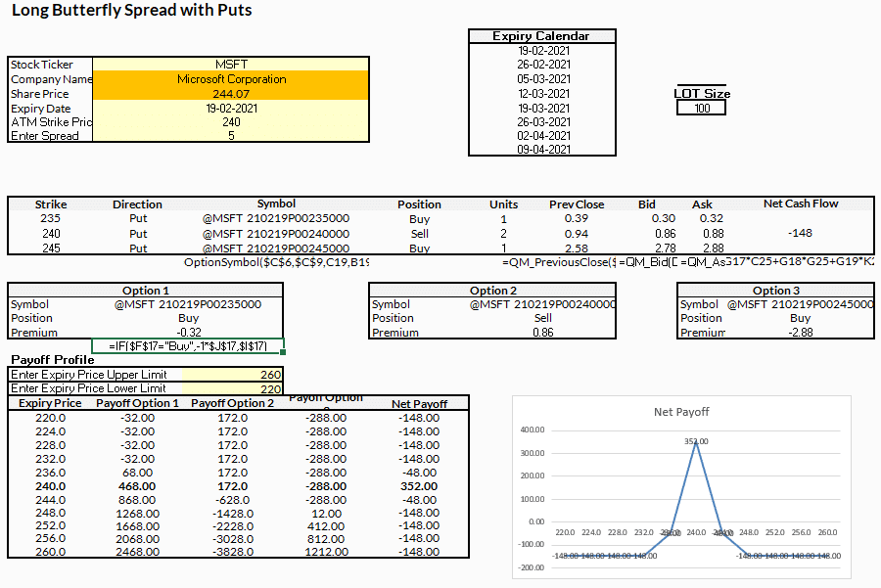Click the Payoff Option 1 column header
This screenshot has width=881, height=588.
(137, 403)
